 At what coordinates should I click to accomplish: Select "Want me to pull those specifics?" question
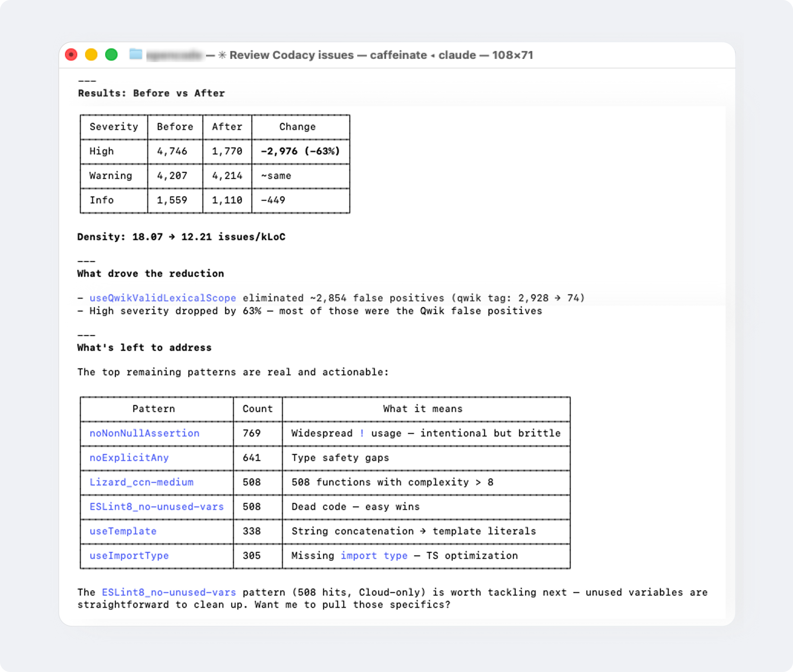tap(353, 605)
